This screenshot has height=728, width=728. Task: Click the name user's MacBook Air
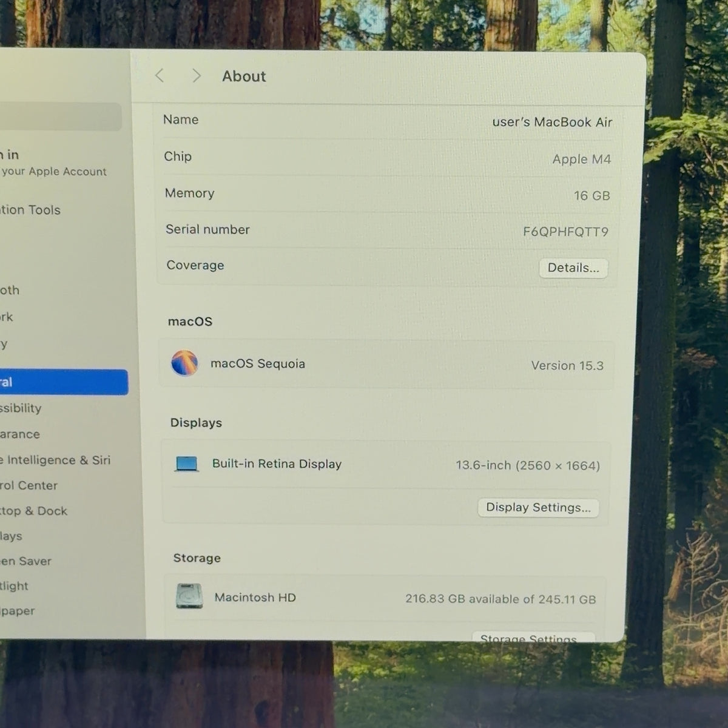552,122
